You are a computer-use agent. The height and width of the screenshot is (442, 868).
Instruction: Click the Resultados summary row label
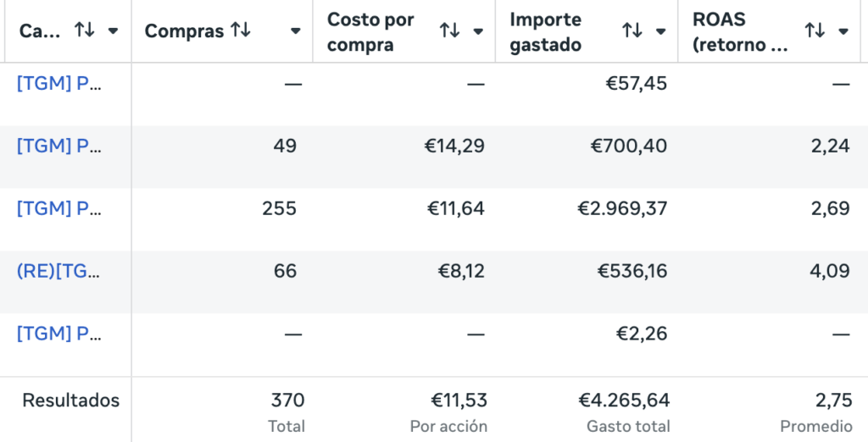click(71, 401)
